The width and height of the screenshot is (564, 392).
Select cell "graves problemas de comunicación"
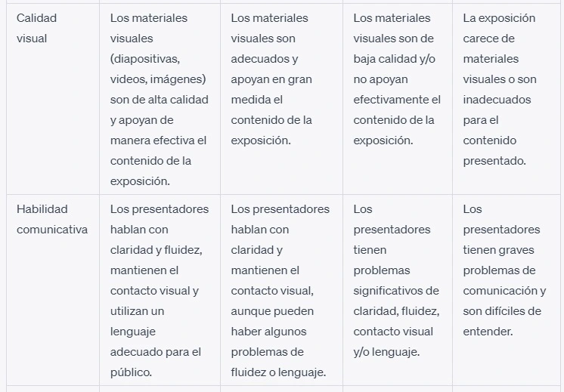click(507, 290)
